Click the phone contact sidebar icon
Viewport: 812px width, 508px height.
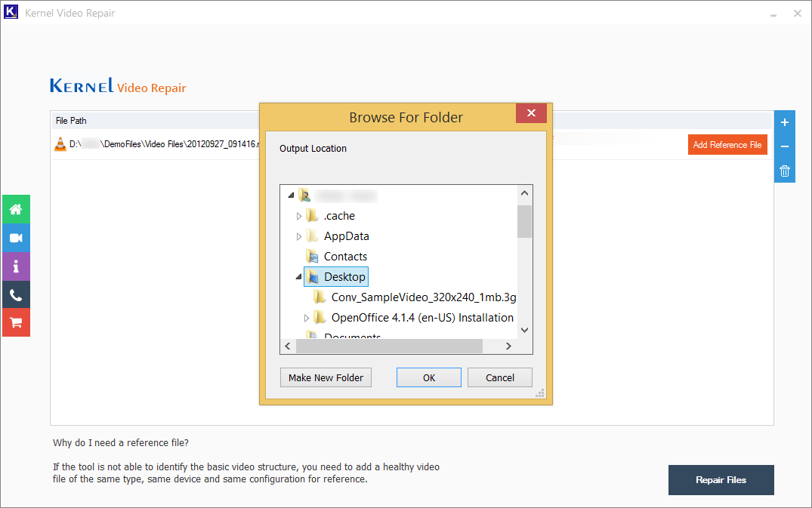(x=16, y=295)
